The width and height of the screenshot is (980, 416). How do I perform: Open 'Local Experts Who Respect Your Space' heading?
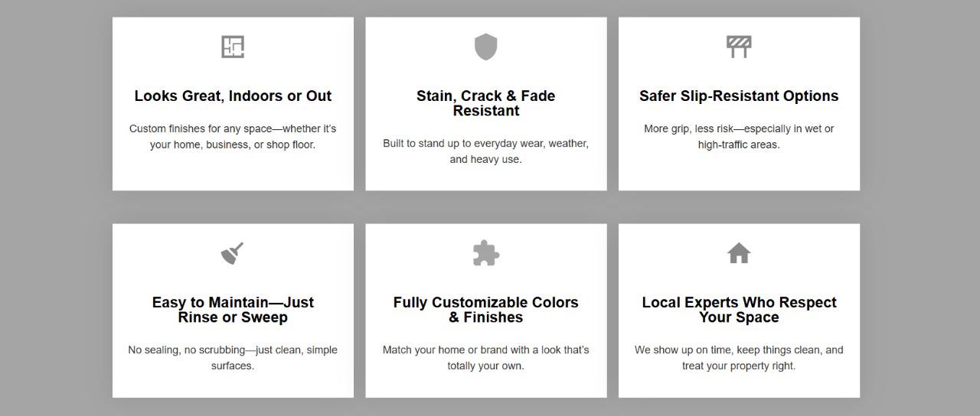[739, 310]
